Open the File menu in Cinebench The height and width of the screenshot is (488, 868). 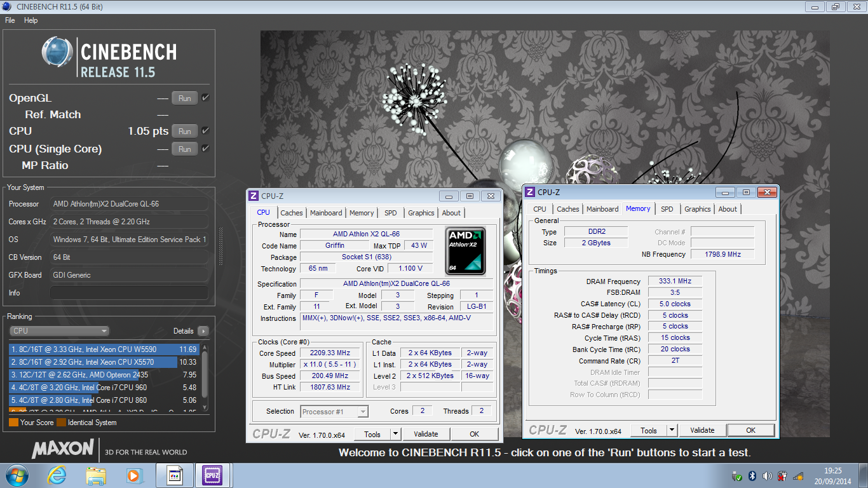pos(10,20)
